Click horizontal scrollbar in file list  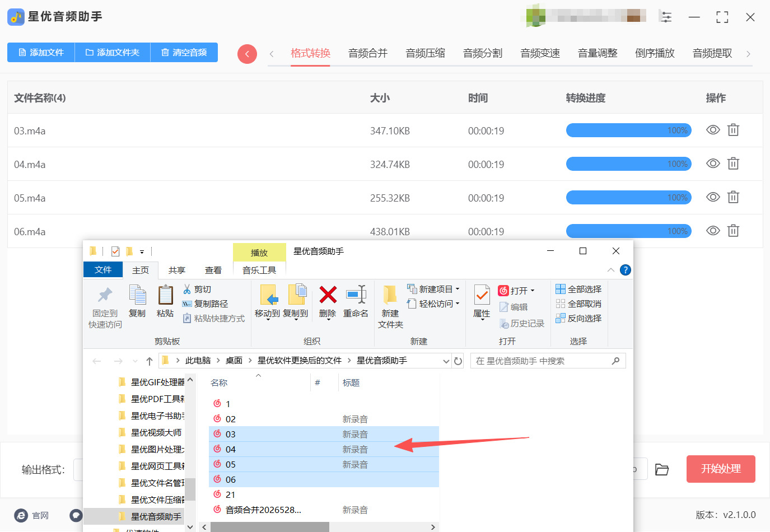tap(270, 527)
